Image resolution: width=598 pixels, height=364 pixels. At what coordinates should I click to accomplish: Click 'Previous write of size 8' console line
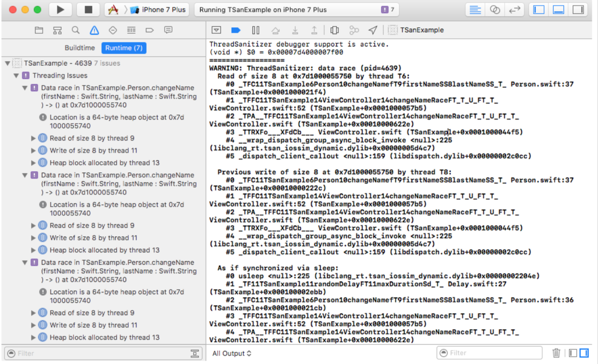click(x=335, y=172)
